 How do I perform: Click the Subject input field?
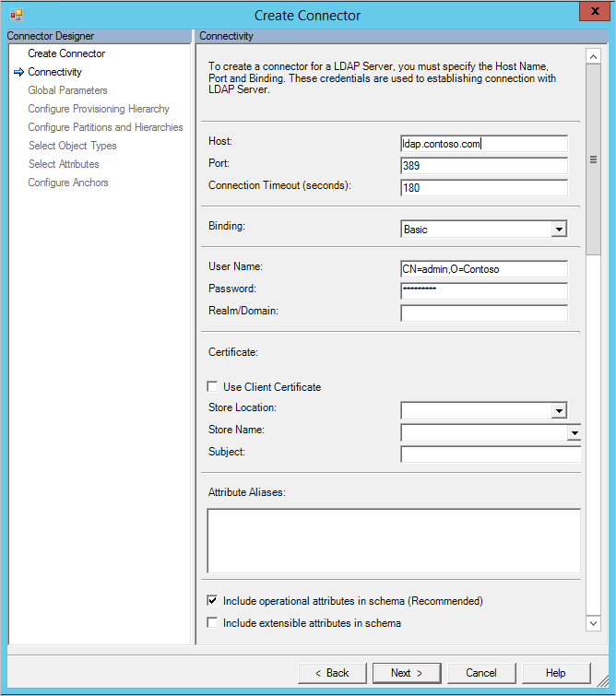[x=491, y=454]
